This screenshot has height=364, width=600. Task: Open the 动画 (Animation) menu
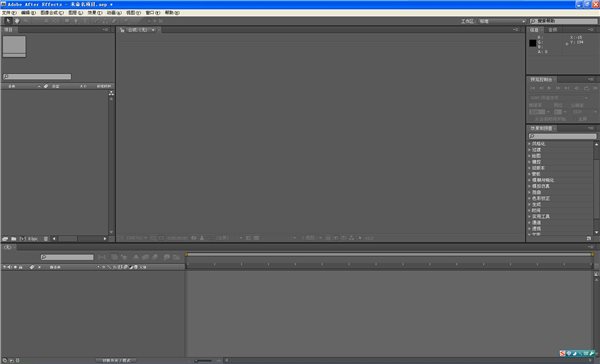114,13
